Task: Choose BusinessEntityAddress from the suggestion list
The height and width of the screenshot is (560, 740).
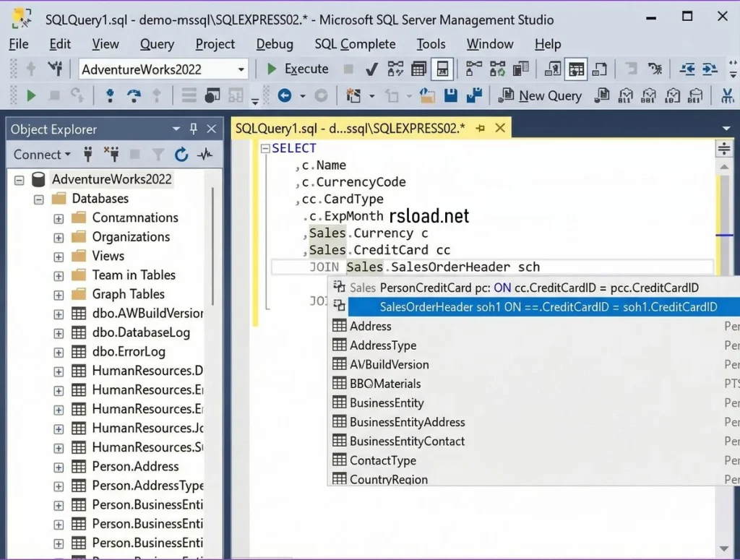Action: click(407, 422)
